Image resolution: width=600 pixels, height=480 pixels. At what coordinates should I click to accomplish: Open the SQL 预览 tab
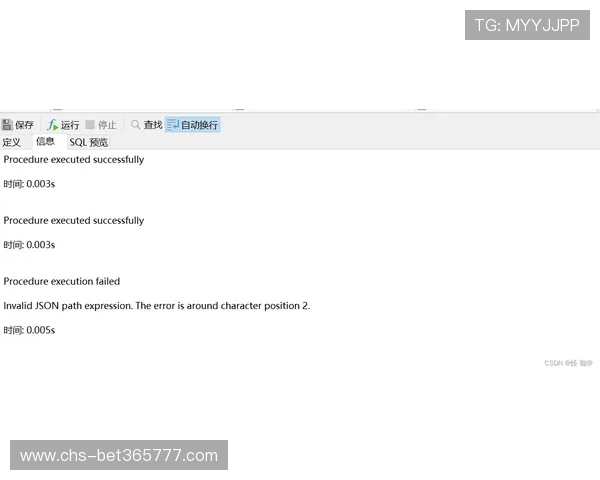coord(89,142)
